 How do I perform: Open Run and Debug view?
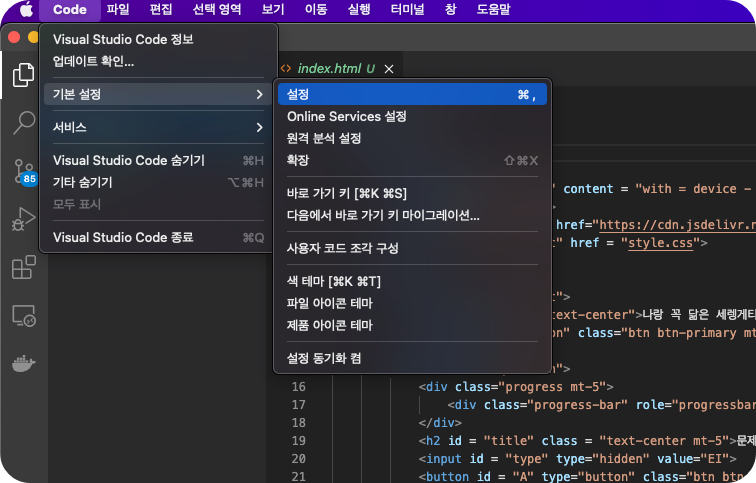click(23, 219)
